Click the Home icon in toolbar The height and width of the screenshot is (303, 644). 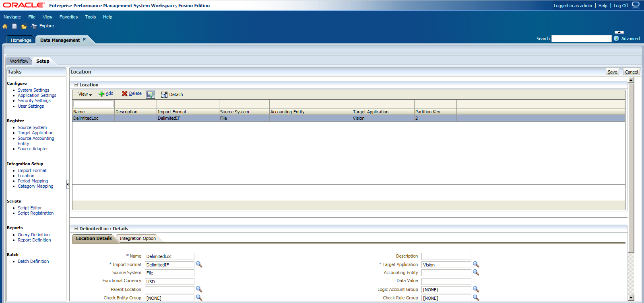coord(5,26)
